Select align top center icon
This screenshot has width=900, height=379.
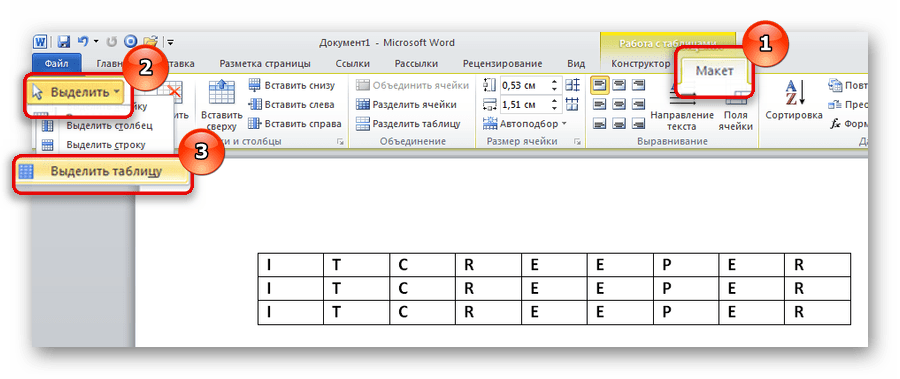[619, 86]
